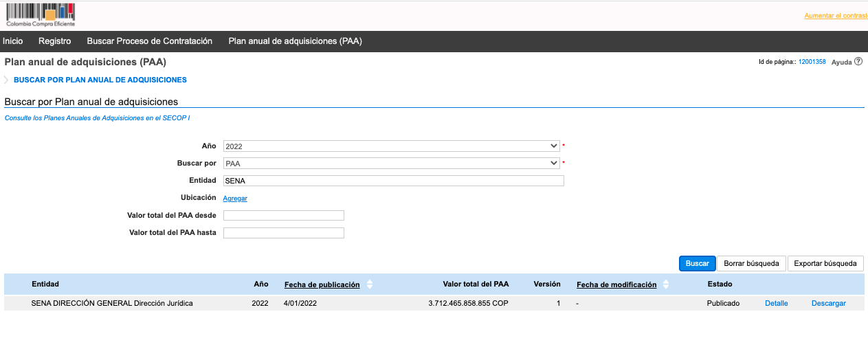
Task: Click the Borrar búsqueda button
Action: 752,263
